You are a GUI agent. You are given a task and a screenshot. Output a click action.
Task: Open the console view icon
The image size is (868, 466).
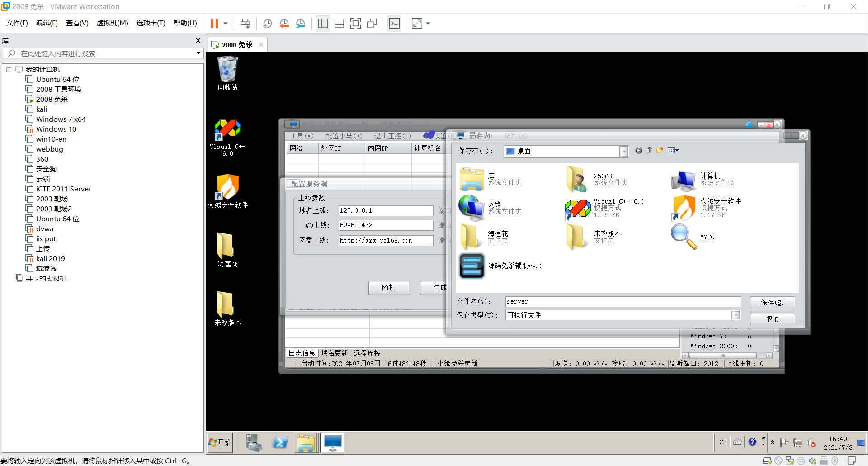[x=394, y=23]
